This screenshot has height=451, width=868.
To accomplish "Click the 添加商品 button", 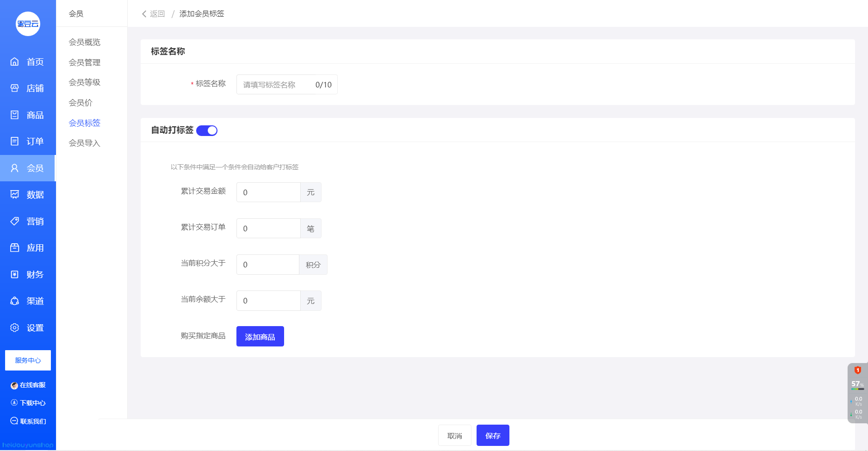I will (260, 337).
